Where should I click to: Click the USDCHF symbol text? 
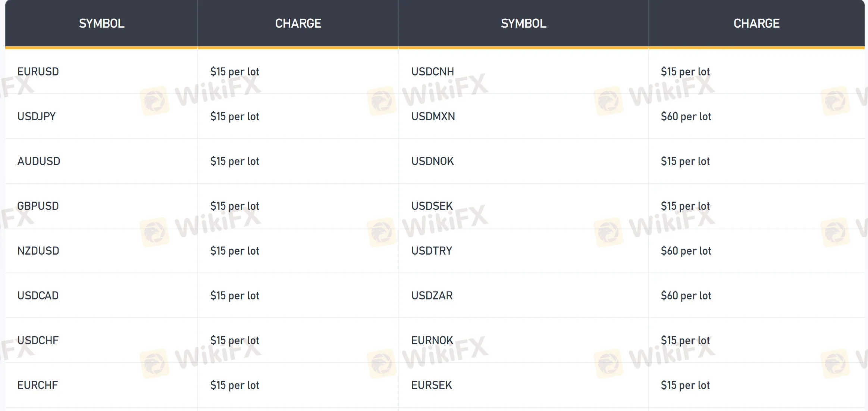(x=38, y=340)
